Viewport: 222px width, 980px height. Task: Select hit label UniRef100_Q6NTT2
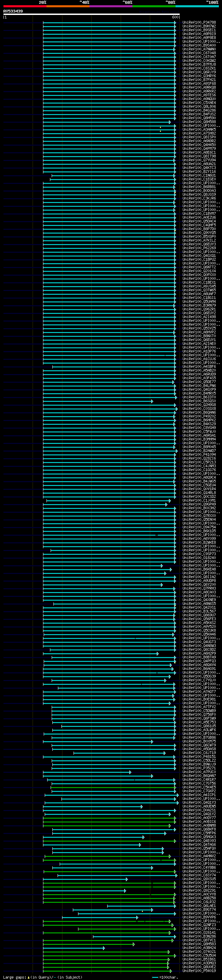[x=199, y=267]
